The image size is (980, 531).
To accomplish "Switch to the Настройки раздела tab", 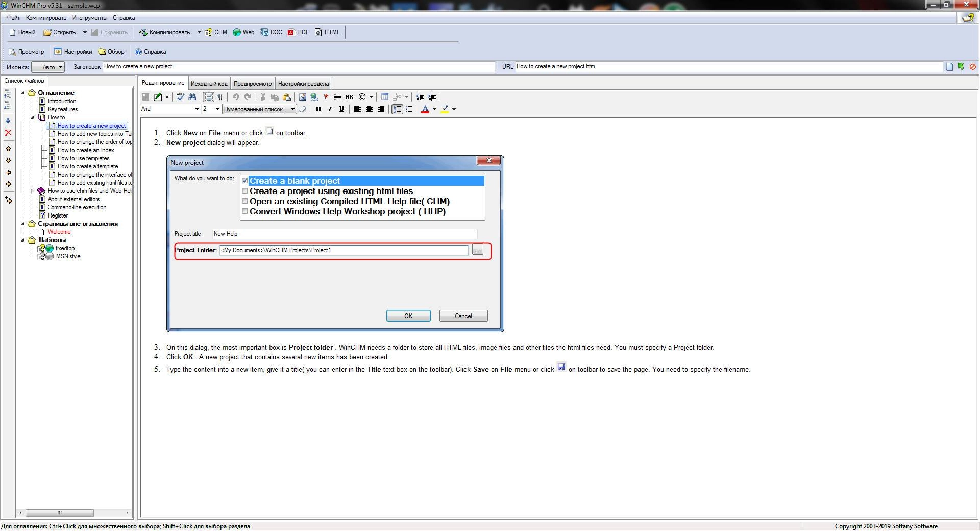I will point(303,83).
